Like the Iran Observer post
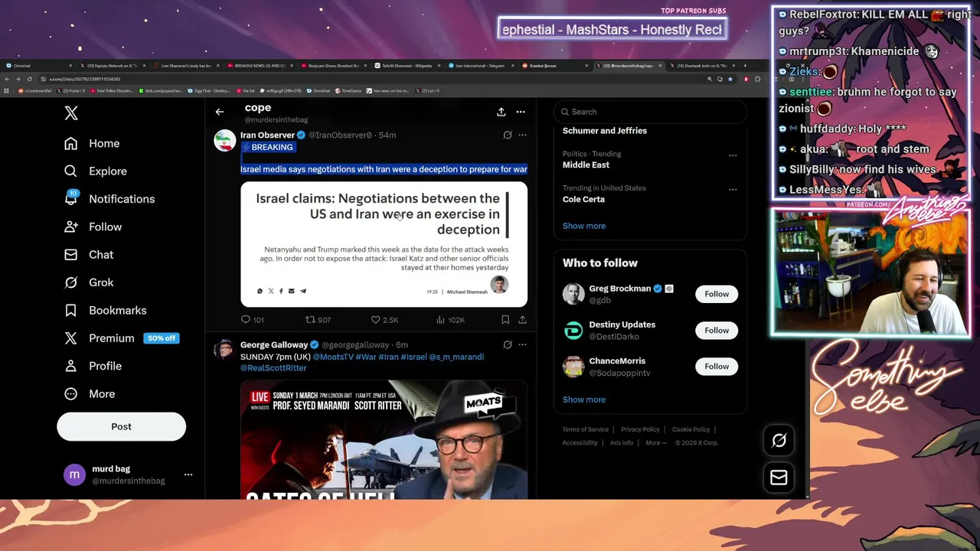This screenshot has height=551, width=980. coord(384,320)
